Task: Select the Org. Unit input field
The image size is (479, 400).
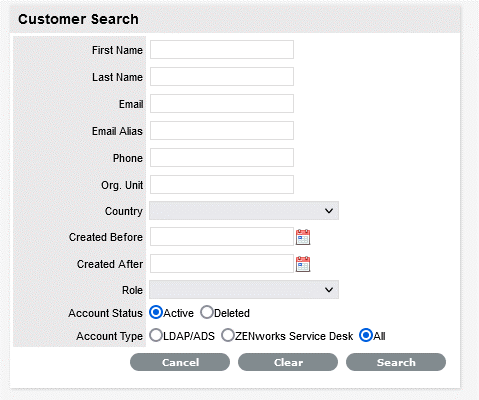Action: tap(222, 185)
